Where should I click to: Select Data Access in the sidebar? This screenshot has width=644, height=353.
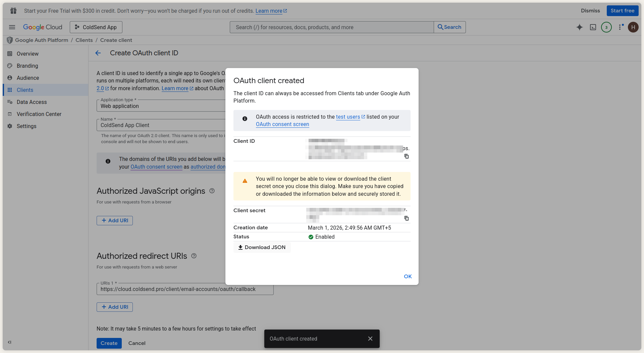(32, 102)
